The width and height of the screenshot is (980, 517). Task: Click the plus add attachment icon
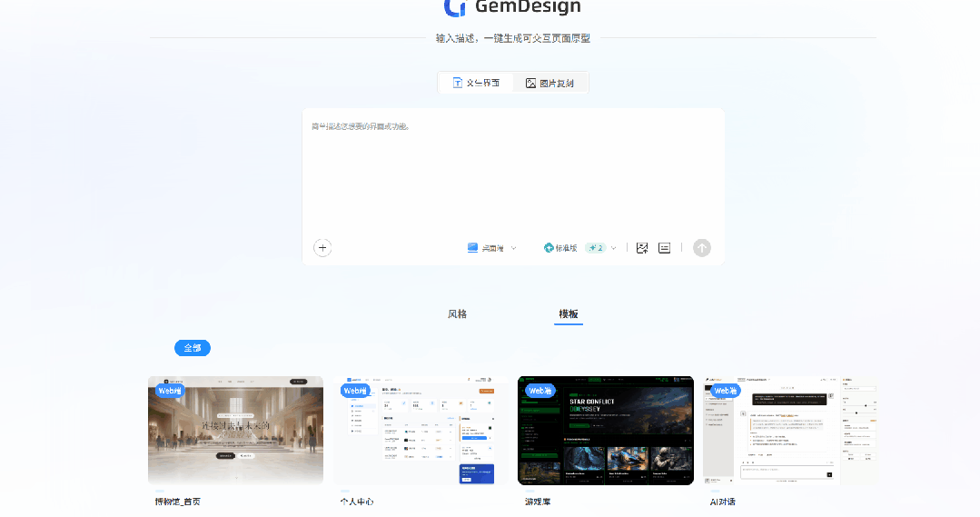tap(322, 248)
